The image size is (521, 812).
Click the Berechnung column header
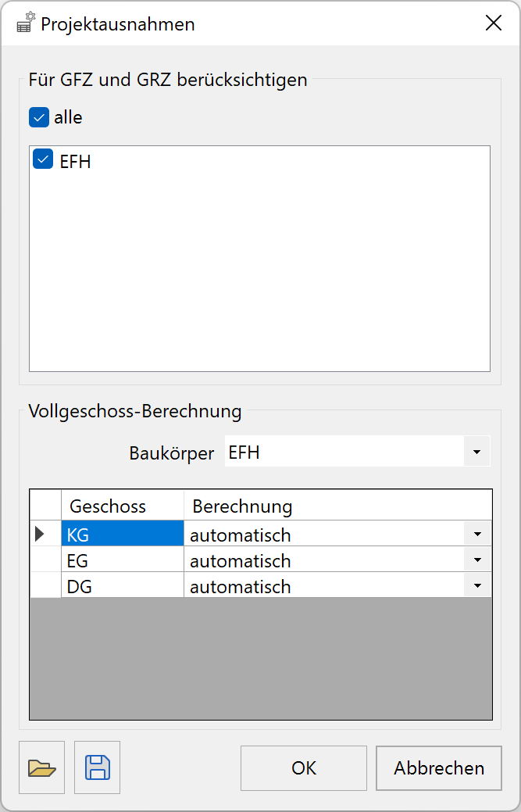pyautogui.click(x=338, y=506)
